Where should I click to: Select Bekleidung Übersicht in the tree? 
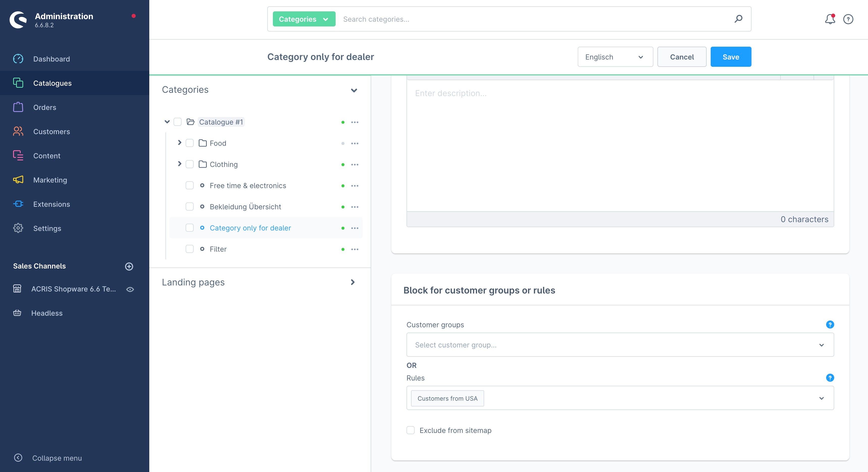coord(245,207)
